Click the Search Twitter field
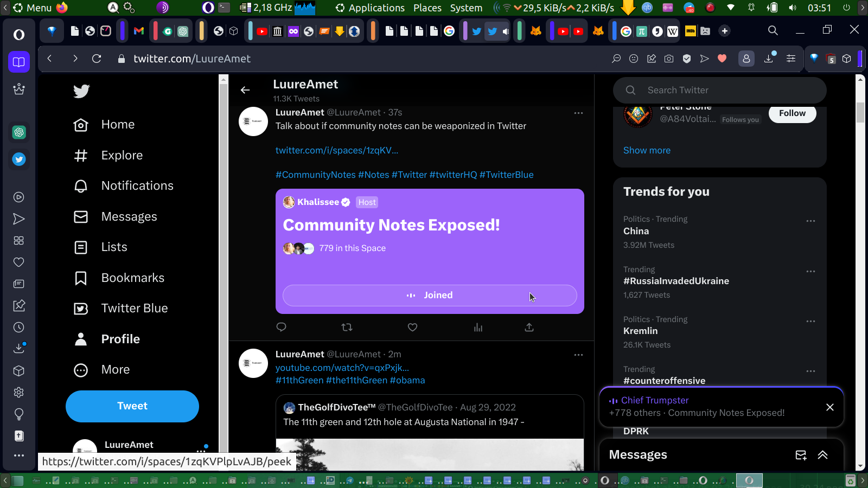The image size is (868, 488). tap(720, 90)
